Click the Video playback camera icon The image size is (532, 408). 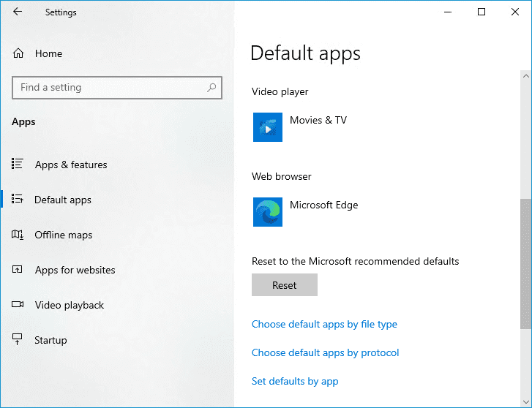click(x=18, y=304)
